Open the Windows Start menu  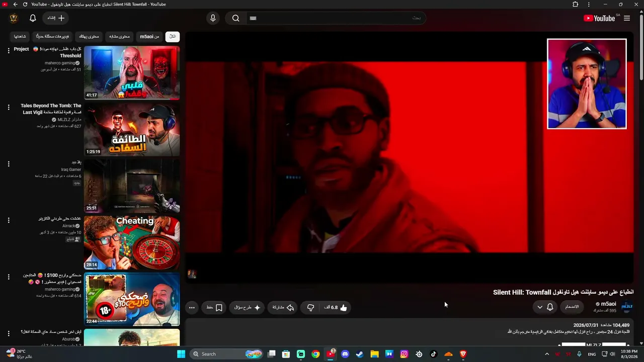(x=181, y=354)
